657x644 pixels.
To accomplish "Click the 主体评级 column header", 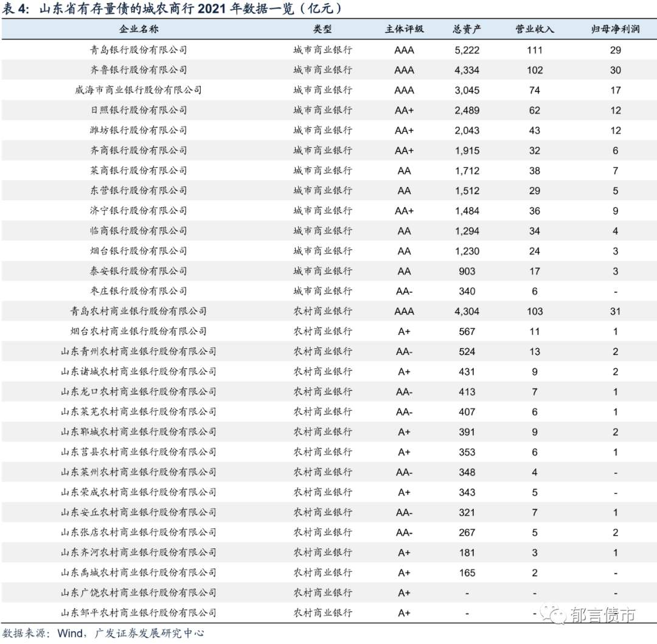I will [x=405, y=29].
